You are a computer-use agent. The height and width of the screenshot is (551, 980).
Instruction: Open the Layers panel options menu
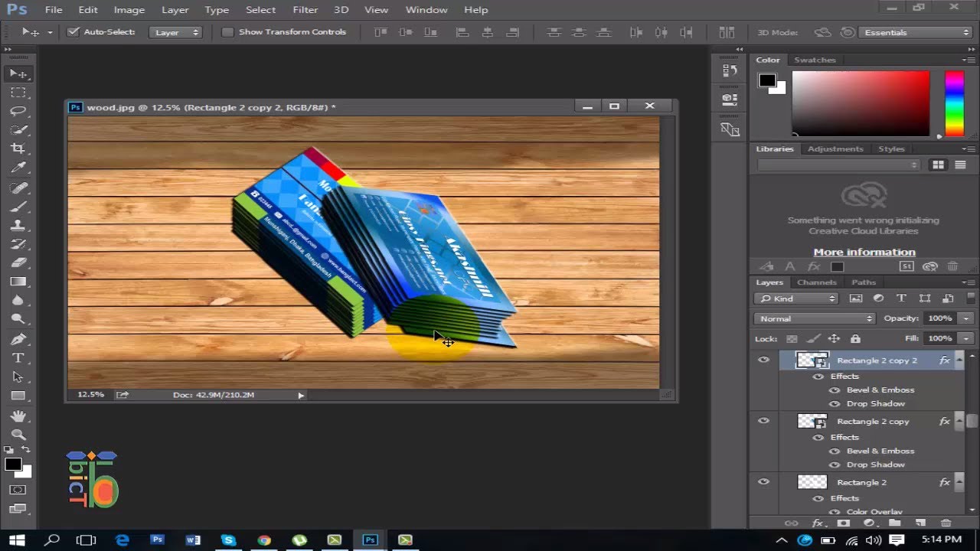click(x=968, y=282)
